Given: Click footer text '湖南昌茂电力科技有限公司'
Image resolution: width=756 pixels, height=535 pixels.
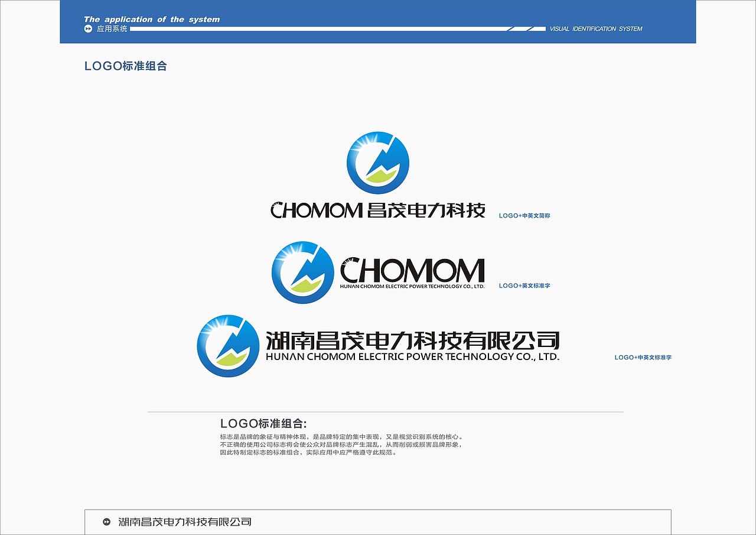Looking at the screenshot, I should pos(185,522).
